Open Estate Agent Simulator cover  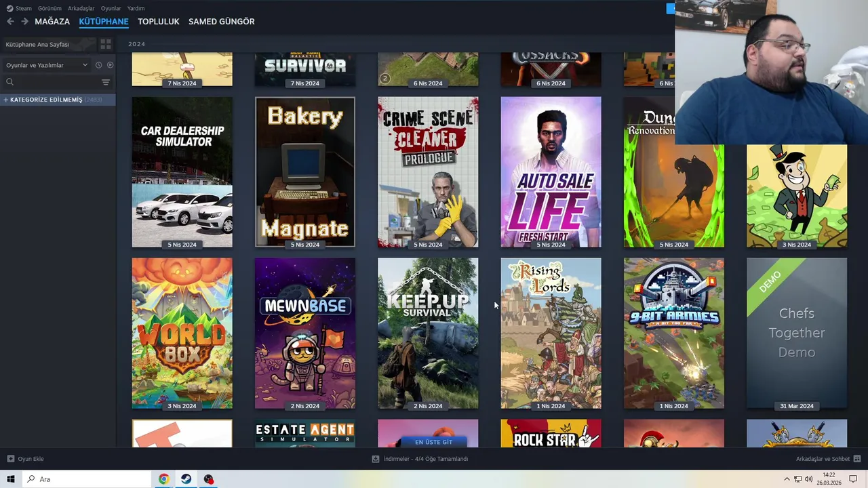pos(305,434)
